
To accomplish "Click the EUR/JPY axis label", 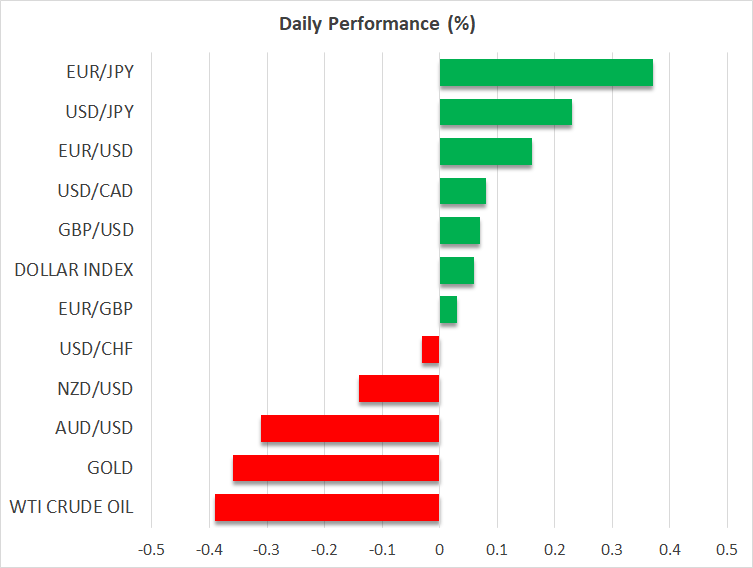I will pyautogui.click(x=100, y=72).
